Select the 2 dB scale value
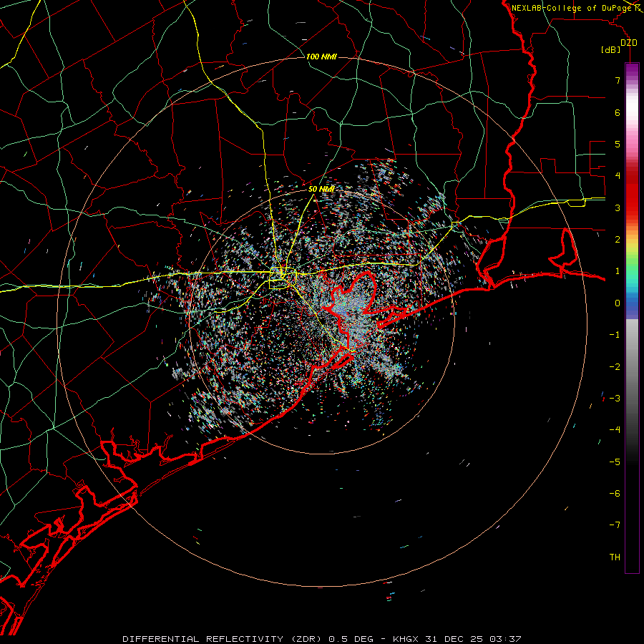 618,239
